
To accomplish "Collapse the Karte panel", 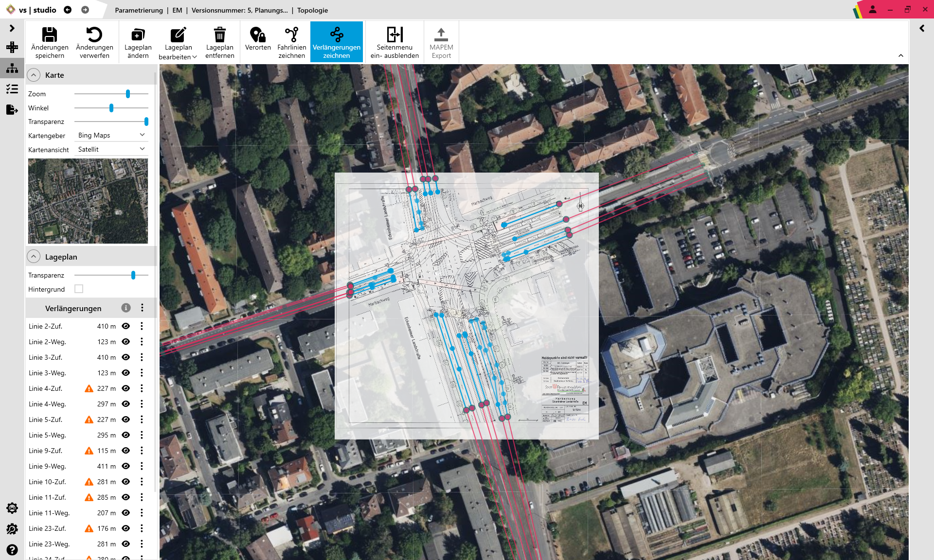I will point(34,75).
